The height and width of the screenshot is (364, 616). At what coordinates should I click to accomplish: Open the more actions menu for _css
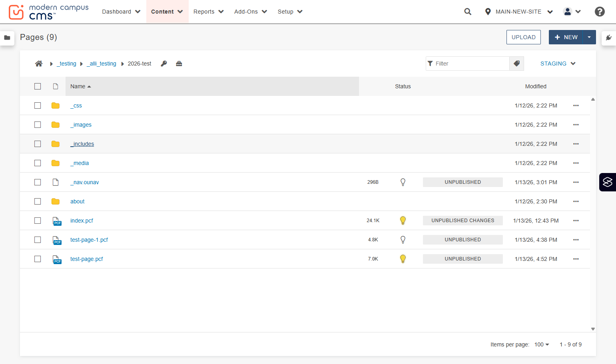(576, 105)
